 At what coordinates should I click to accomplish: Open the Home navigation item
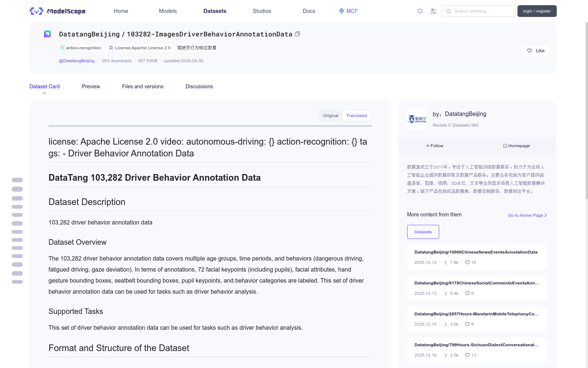[x=121, y=11]
